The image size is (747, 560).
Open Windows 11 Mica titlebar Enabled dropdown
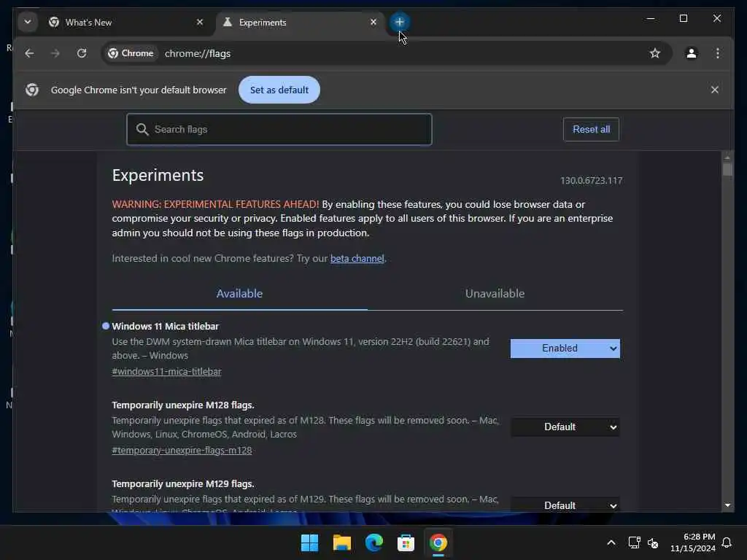point(565,349)
